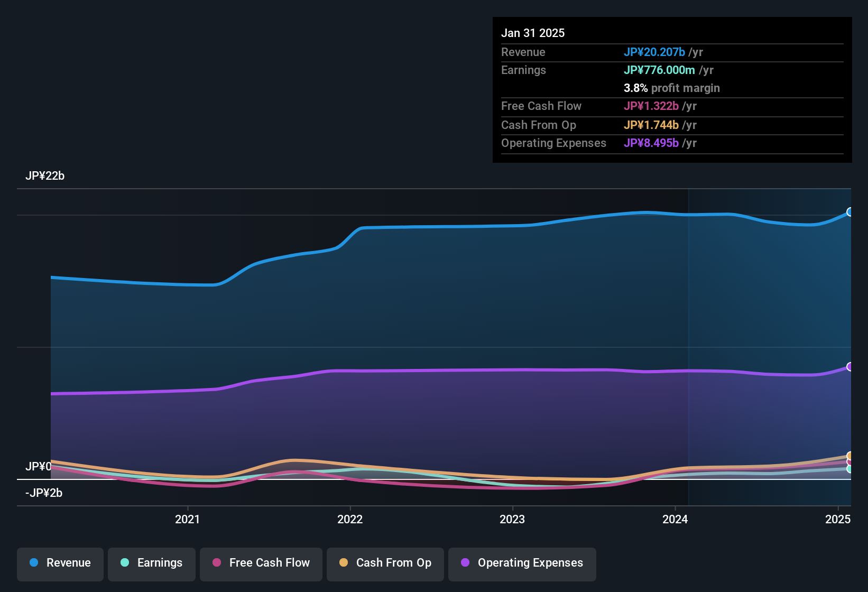Screen dimensions: 868x592
Task: Click the Cash From Op orange dot icon
Action: tap(343, 563)
